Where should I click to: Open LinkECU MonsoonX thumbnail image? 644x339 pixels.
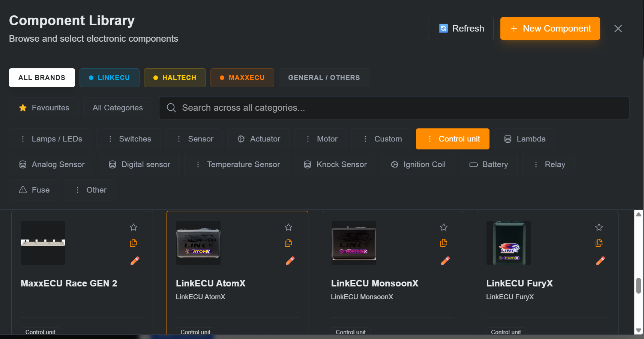click(354, 243)
